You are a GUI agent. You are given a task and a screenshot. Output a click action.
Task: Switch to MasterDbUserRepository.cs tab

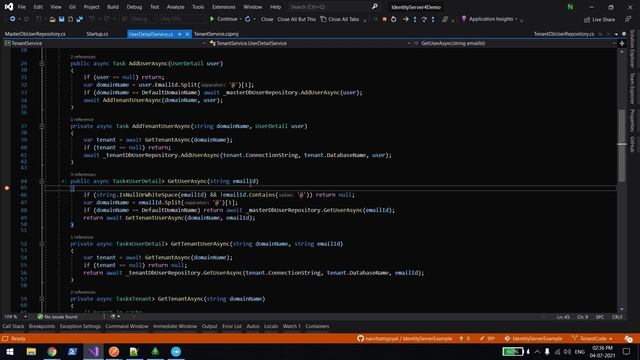pos(36,34)
